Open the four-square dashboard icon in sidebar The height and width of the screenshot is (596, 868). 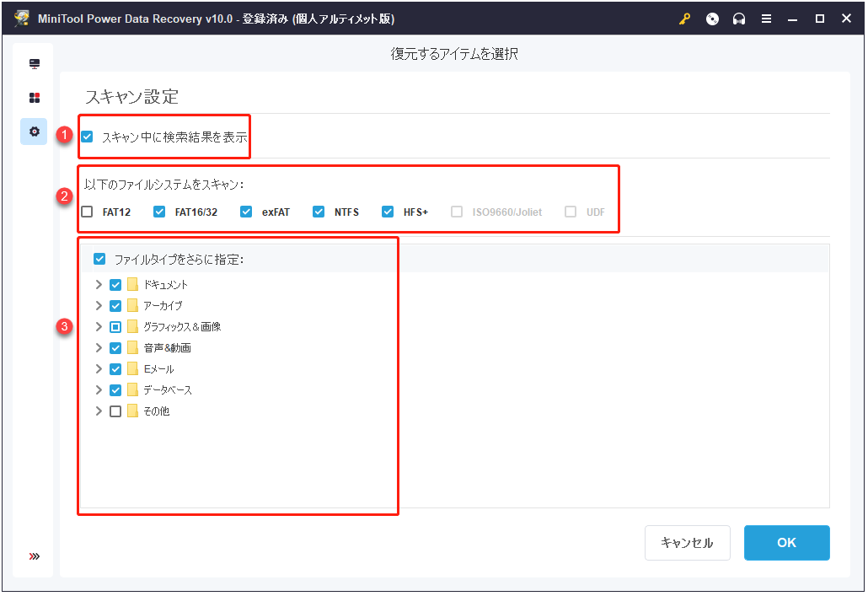point(35,98)
